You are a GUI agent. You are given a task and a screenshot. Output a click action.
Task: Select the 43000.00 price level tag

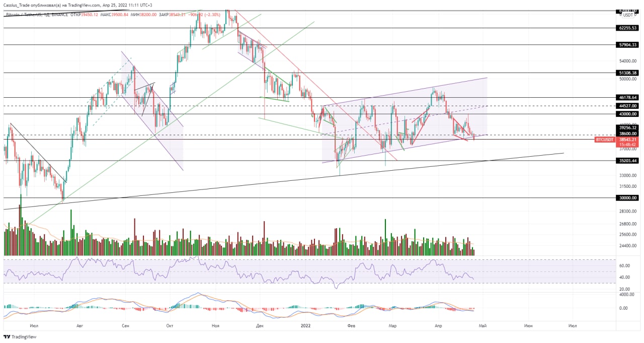[x=628, y=114]
